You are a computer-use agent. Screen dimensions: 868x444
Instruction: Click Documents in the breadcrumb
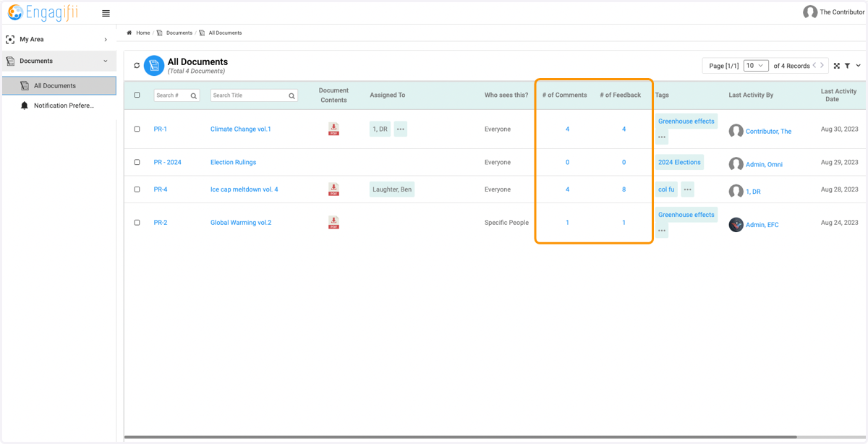point(179,33)
